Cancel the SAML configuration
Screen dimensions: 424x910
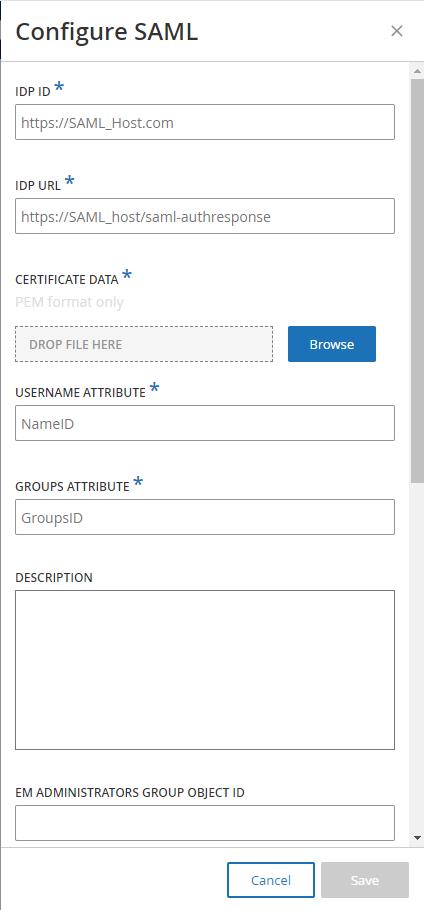tap(271, 880)
